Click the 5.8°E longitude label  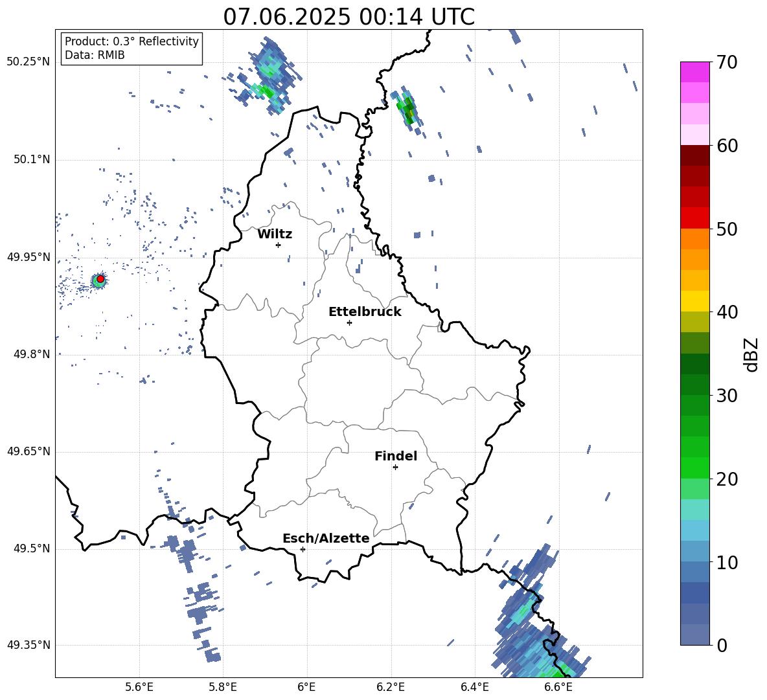point(223,687)
